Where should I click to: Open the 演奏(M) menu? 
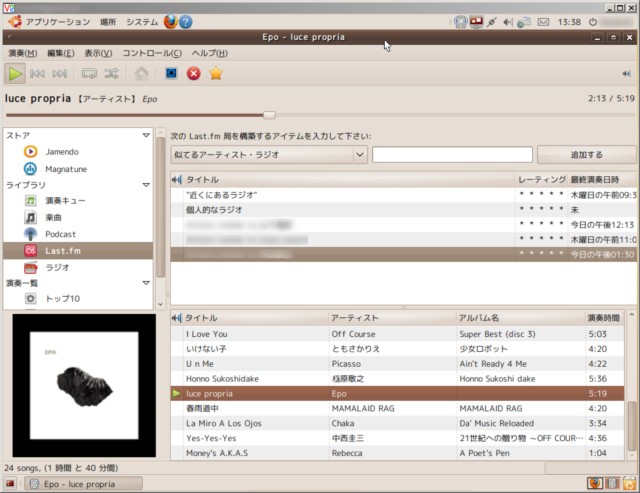[23, 53]
